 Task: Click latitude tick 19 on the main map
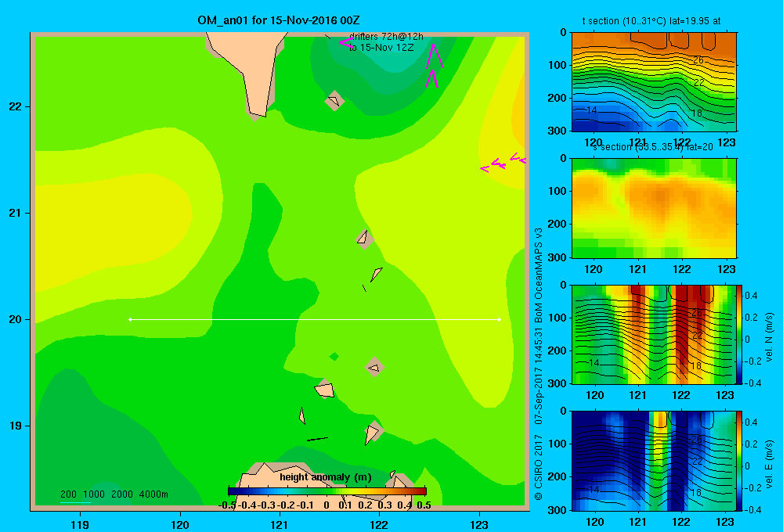[16, 426]
